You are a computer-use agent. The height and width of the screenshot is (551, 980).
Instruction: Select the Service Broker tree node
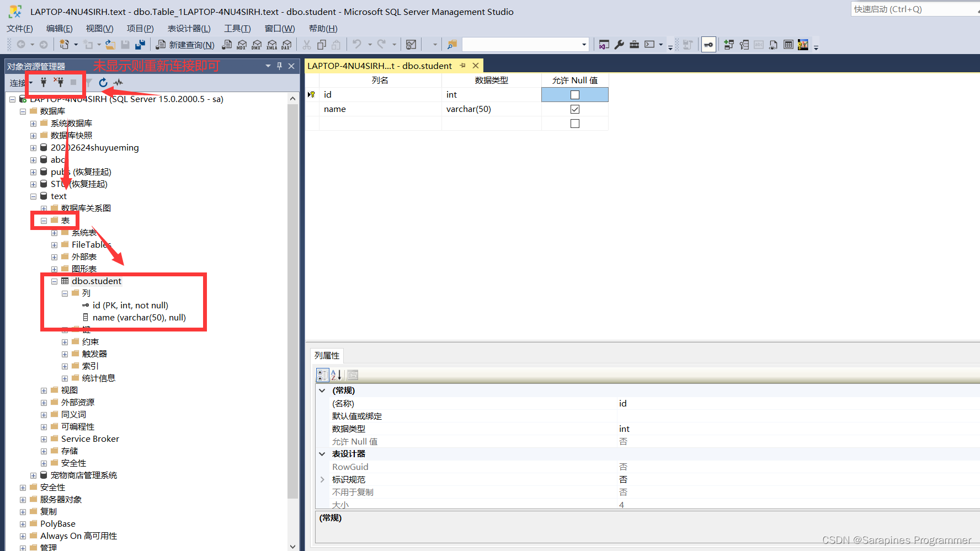pyautogui.click(x=90, y=439)
